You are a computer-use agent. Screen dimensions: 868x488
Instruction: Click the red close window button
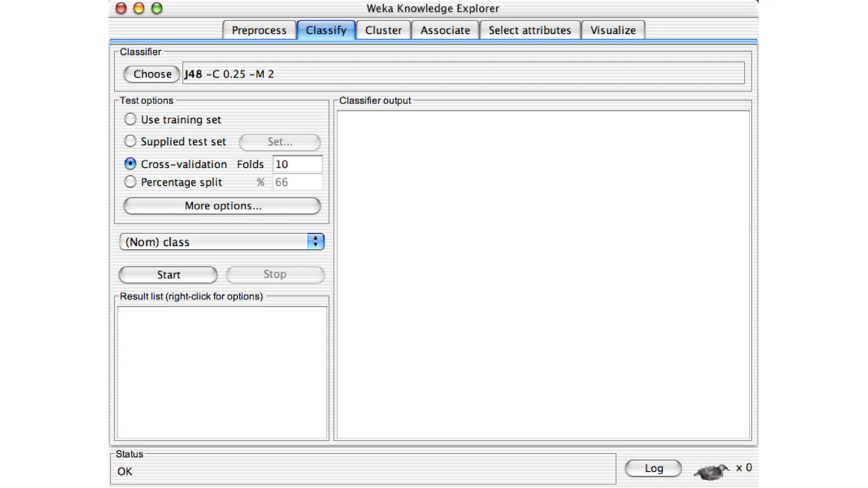[121, 8]
